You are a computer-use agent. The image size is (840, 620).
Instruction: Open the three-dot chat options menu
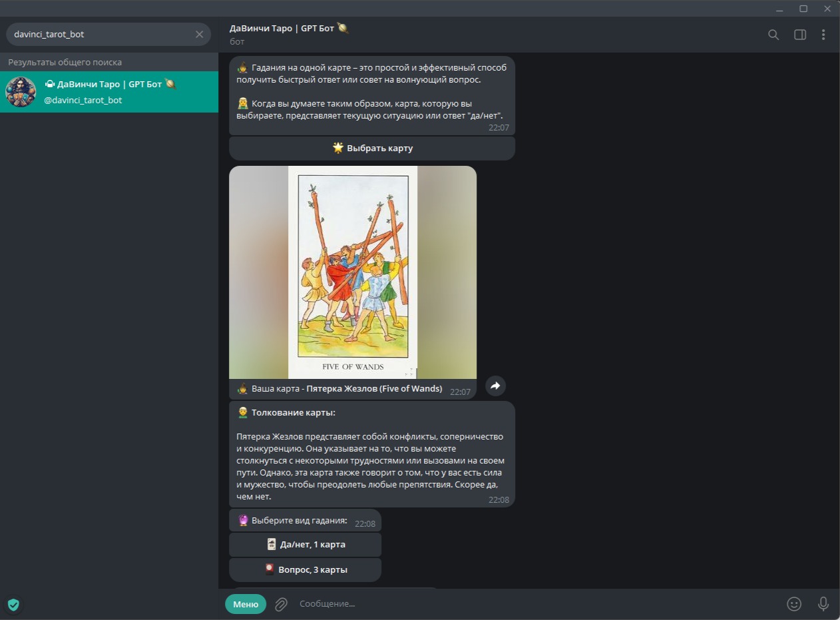pyautogui.click(x=823, y=35)
